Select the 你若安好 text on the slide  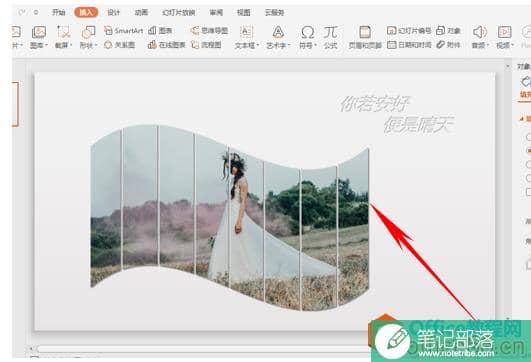click(375, 104)
